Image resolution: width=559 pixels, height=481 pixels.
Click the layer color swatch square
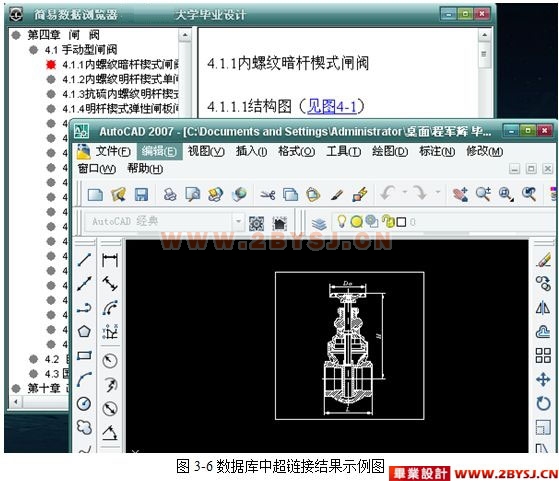pos(401,222)
